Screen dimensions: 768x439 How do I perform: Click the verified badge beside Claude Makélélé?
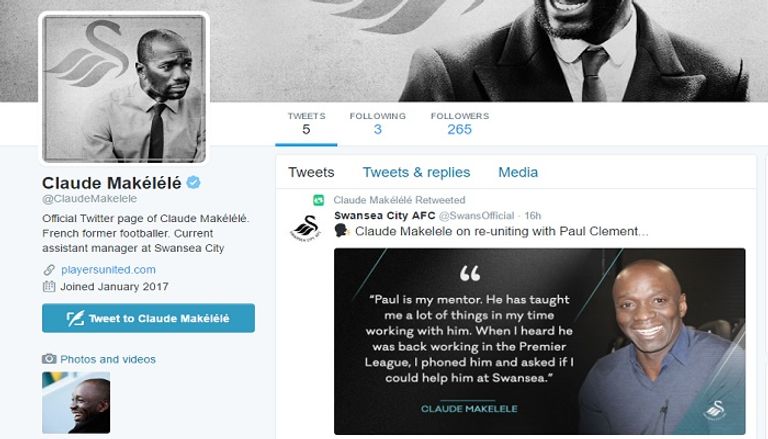(195, 182)
